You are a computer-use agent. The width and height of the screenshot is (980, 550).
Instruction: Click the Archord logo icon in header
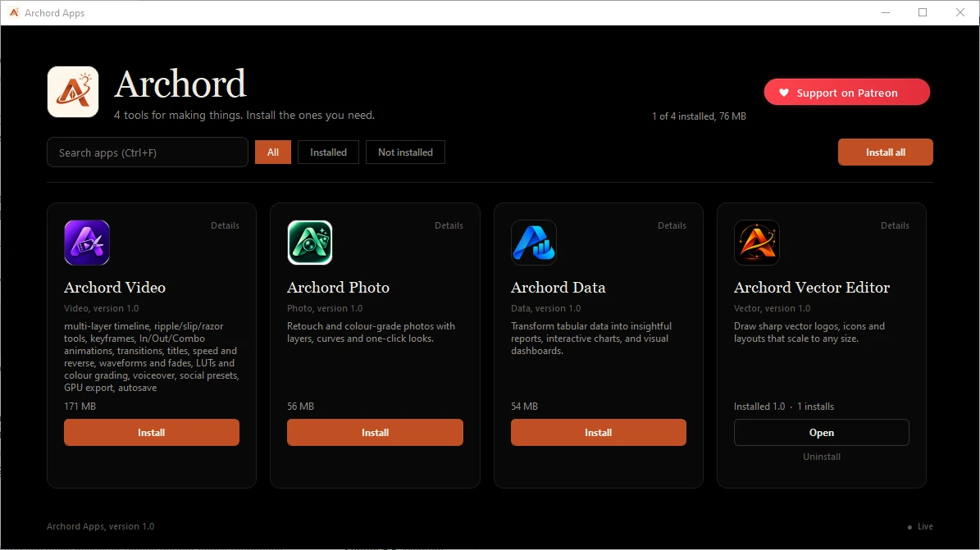click(73, 92)
